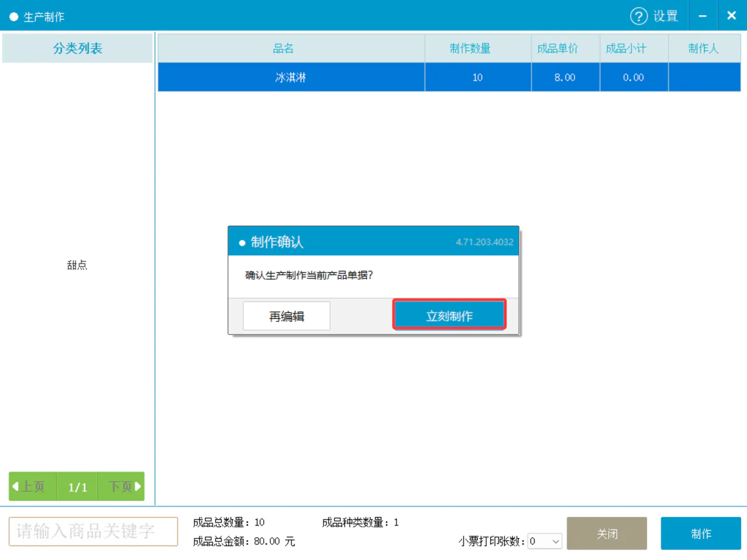Open the 小票打印张数 dropdown
Viewport: 747px width, 560px height.
click(544, 541)
